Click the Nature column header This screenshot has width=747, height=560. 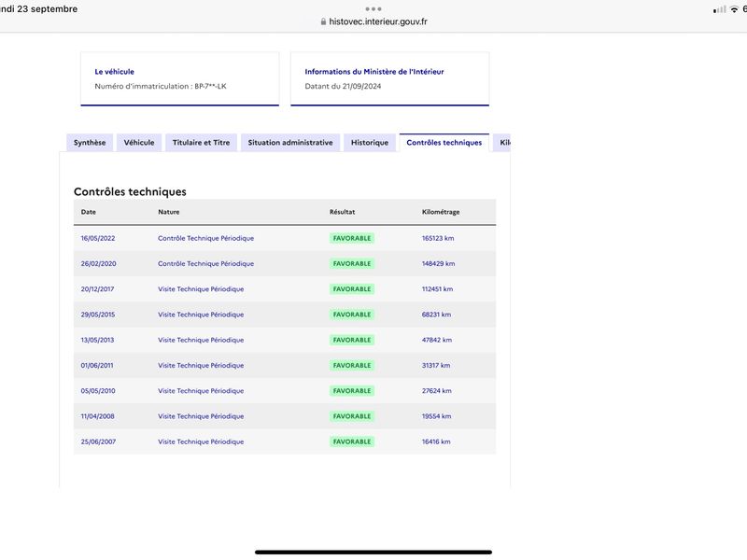pyautogui.click(x=169, y=212)
